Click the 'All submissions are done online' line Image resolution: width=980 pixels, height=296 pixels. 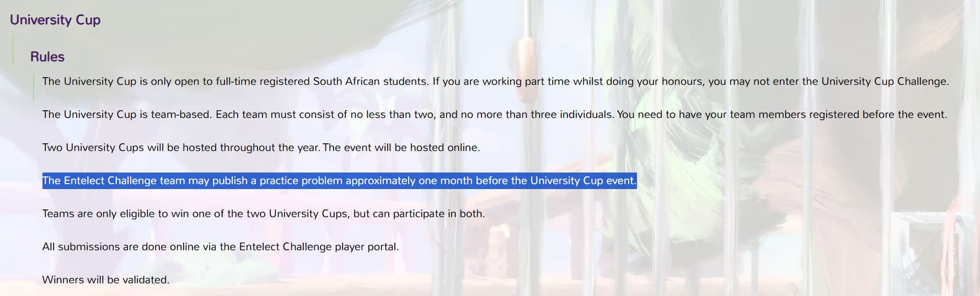221,247
